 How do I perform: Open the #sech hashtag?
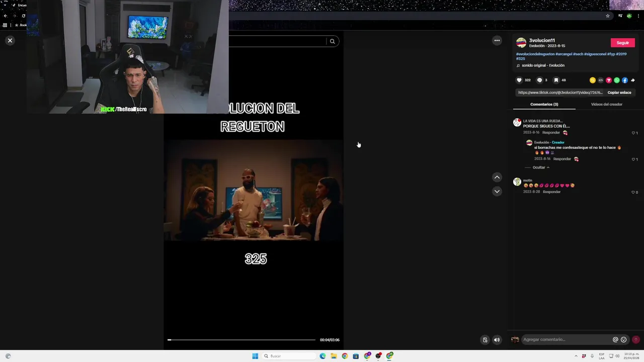578,54
